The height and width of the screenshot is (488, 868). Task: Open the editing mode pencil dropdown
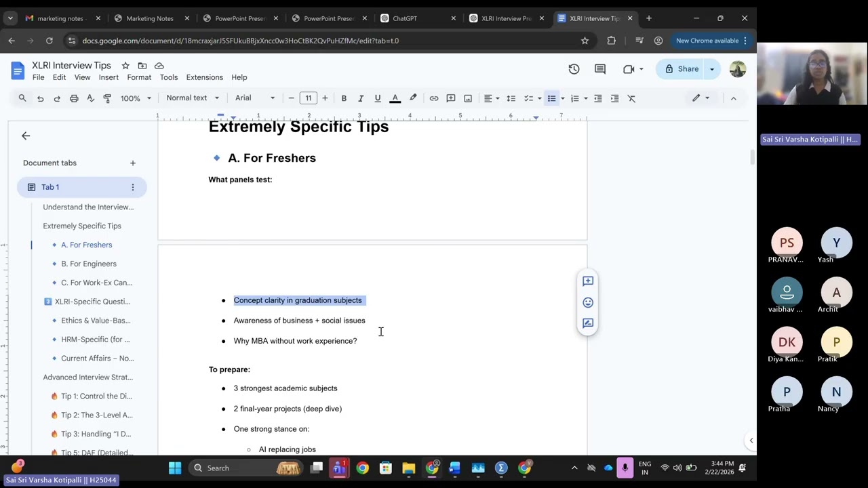click(x=701, y=98)
